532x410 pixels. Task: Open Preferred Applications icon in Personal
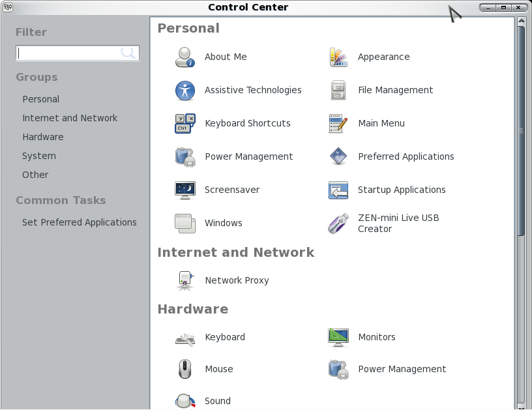point(338,156)
